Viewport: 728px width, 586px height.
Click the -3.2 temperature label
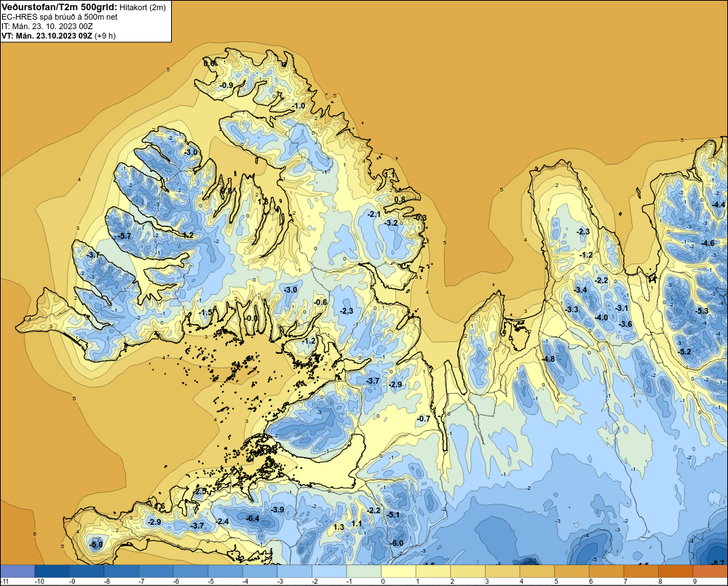[x=391, y=223]
